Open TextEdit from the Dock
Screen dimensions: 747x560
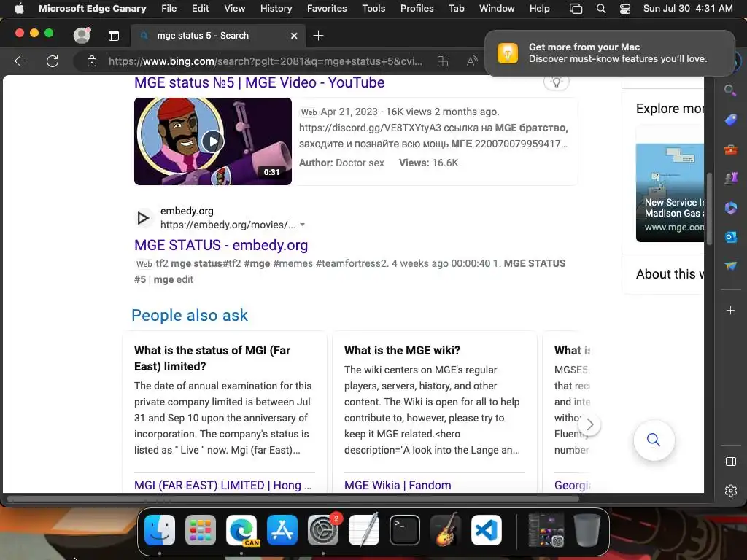(x=364, y=530)
